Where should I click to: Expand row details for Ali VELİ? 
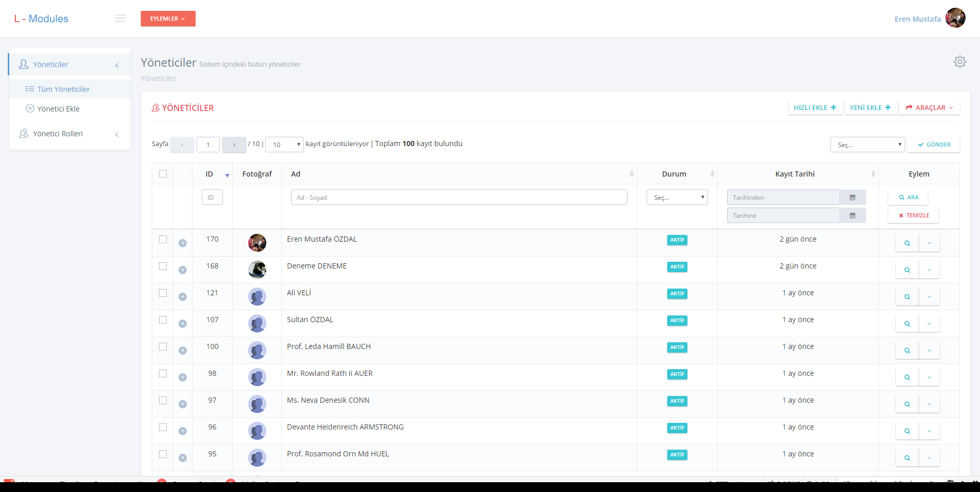183,297
